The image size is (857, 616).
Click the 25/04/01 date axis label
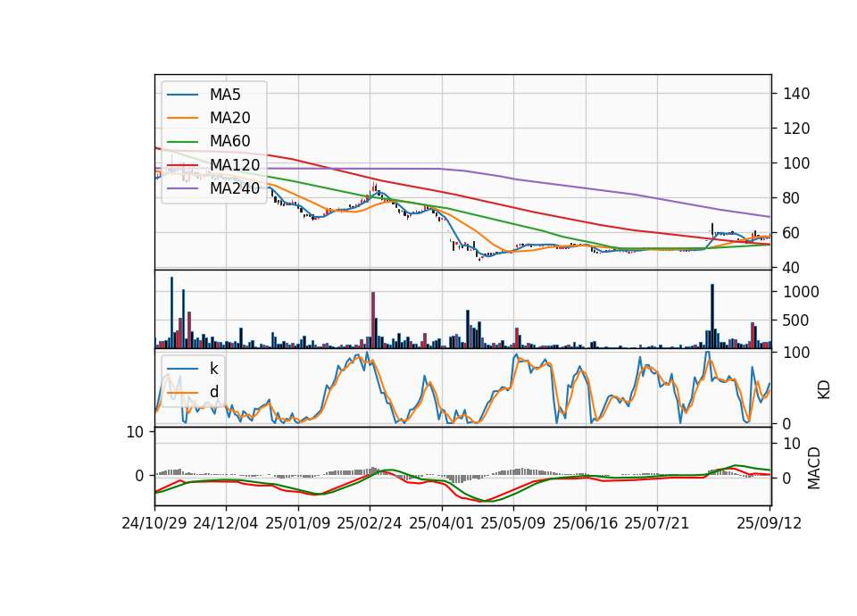441,523
